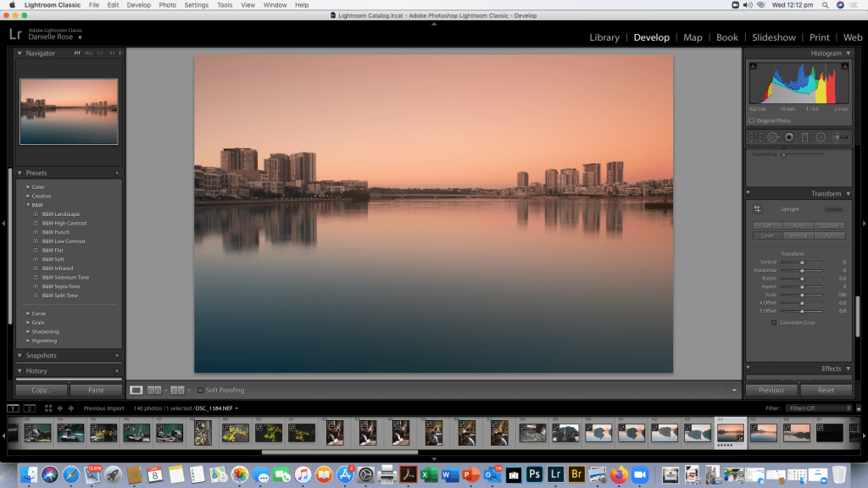Select the Spot Removal tool
This screenshot has height=488, width=868.
click(773, 137)
